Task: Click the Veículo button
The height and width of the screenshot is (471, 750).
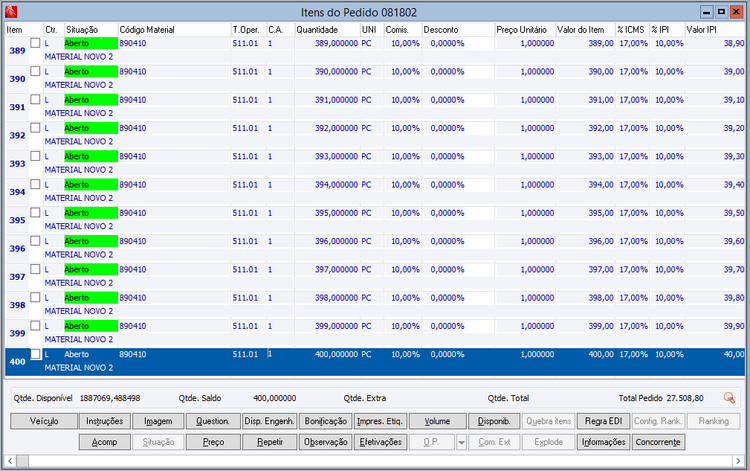Action: 44,421
